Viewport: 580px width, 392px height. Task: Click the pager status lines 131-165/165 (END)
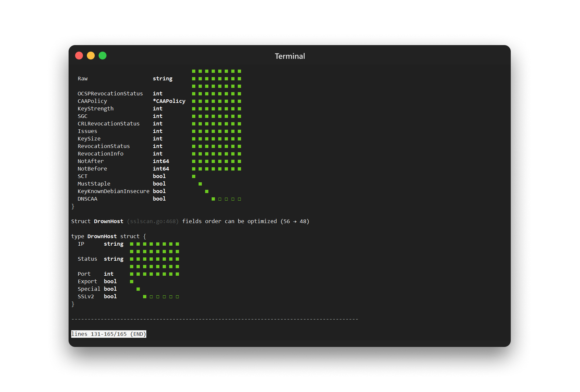click(109, 334)
